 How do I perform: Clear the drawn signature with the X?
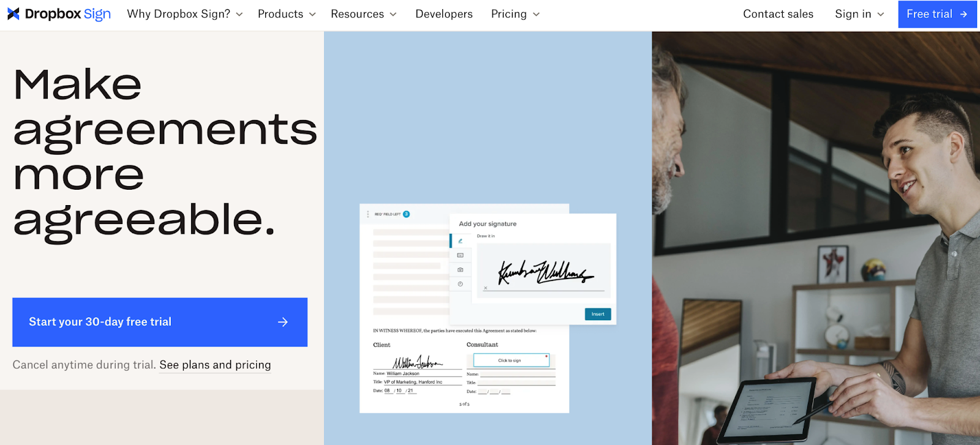[x=486, y=288]
